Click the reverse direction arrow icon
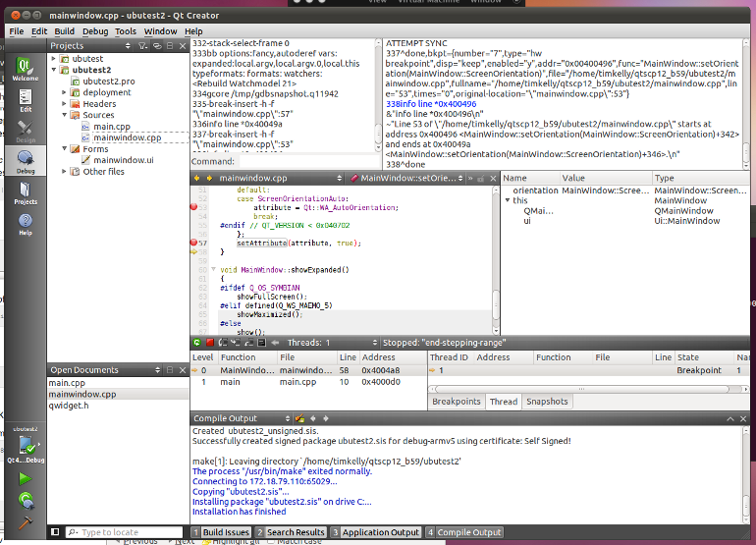This screenshot has width=756, height=545. 275,343
